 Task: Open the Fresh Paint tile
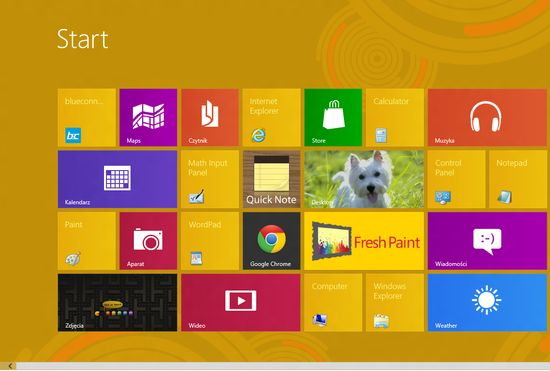(364, 241)
